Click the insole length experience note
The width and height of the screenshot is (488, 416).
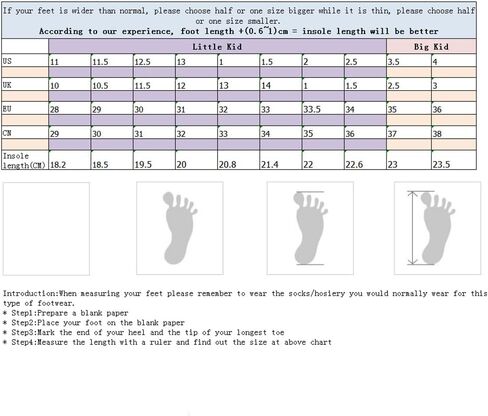click(239, 31)
